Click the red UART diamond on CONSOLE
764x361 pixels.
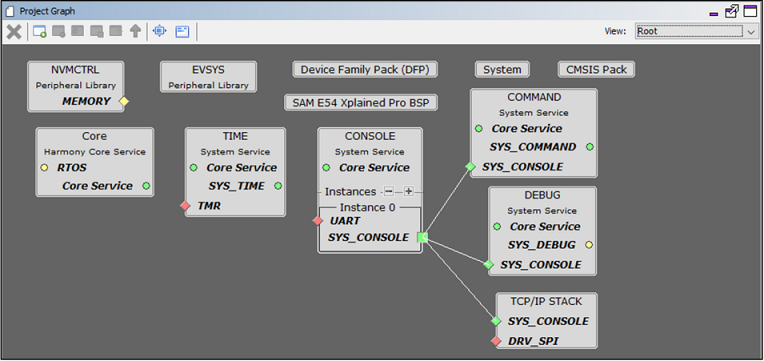[x=318, y=221]
